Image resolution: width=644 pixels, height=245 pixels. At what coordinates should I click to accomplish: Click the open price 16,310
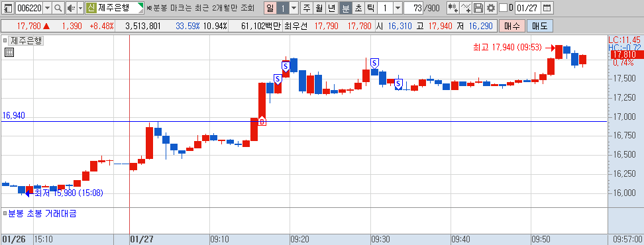tap(400, 26)
